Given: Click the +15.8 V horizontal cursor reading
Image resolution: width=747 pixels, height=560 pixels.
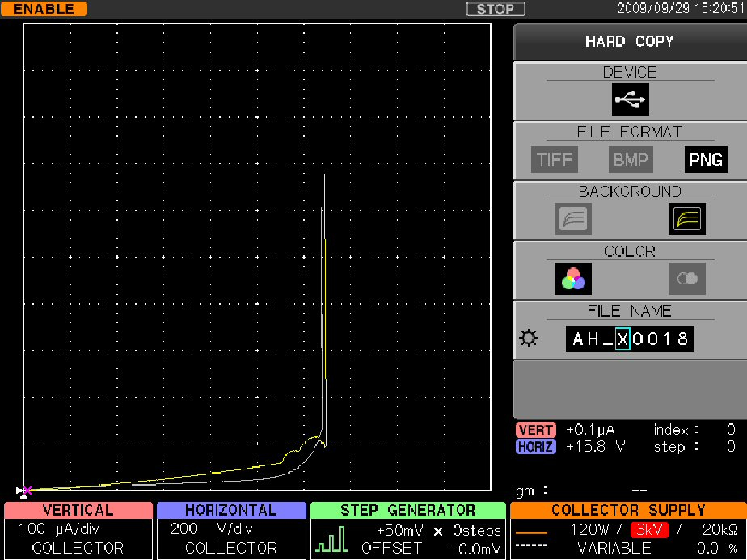Looking at the screenshot, I should [595, 447].
